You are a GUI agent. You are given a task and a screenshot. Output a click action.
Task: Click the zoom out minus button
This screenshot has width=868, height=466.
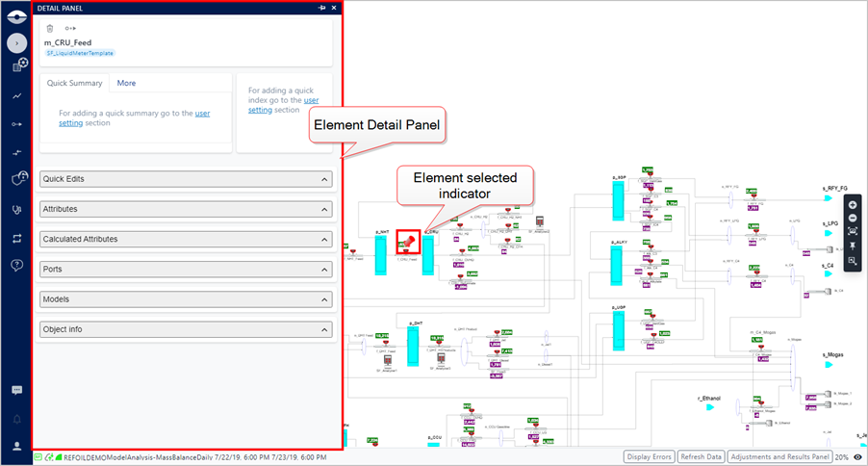pos(853,219)
